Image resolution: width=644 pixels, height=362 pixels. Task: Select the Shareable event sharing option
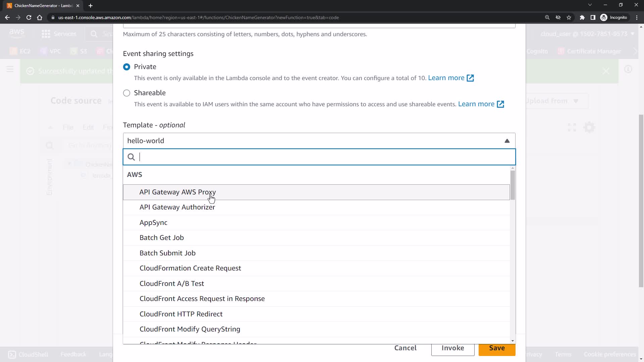click(x=126, y=93)
